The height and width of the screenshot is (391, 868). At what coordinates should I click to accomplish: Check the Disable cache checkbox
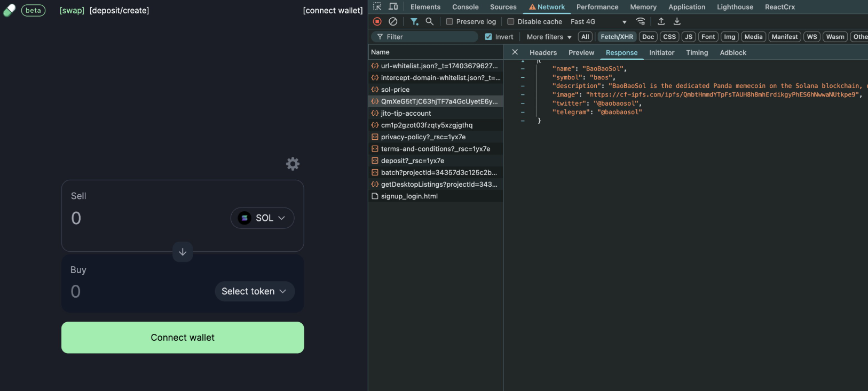tap(511, 22)
